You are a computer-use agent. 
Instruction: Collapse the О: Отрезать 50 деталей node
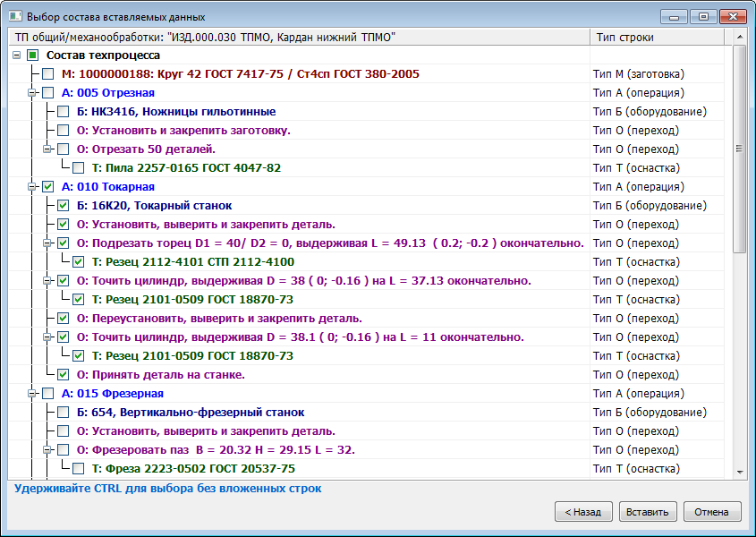(48, 149)
